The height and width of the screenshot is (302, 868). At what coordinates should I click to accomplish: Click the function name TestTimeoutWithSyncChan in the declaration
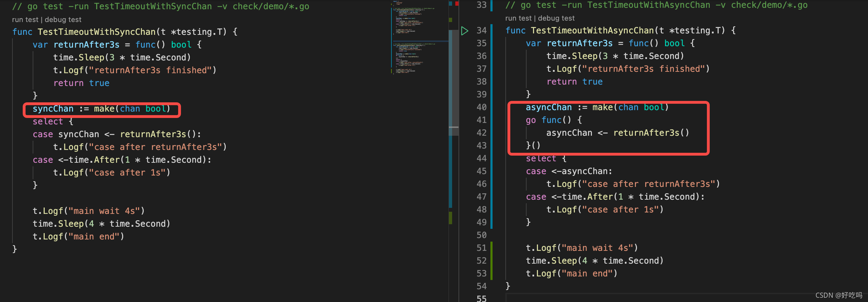coord(97,32)
